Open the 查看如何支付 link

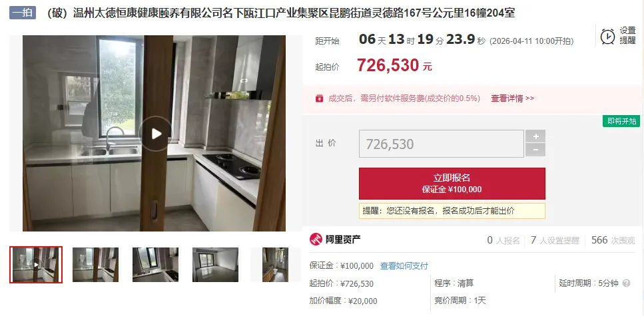coord(404,266)
